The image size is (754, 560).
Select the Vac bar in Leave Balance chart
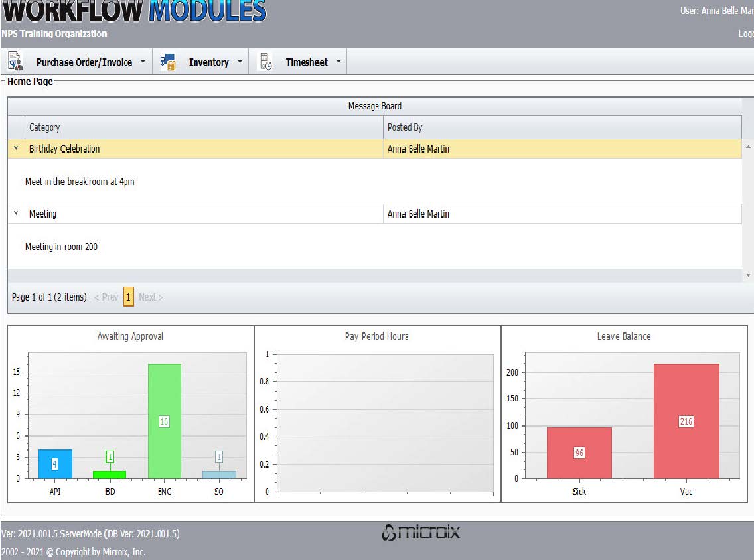[686, 421]
